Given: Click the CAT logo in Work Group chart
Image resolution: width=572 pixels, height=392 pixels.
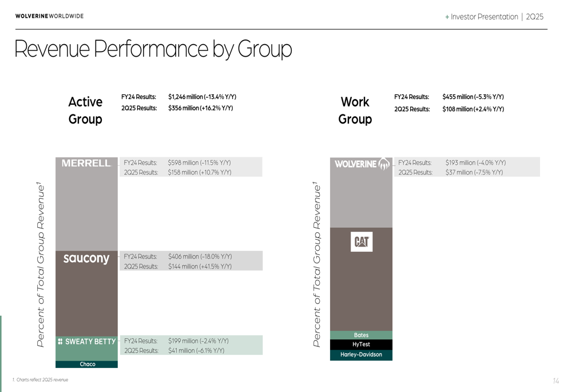Looking at the screenshot, I should 362,241.
